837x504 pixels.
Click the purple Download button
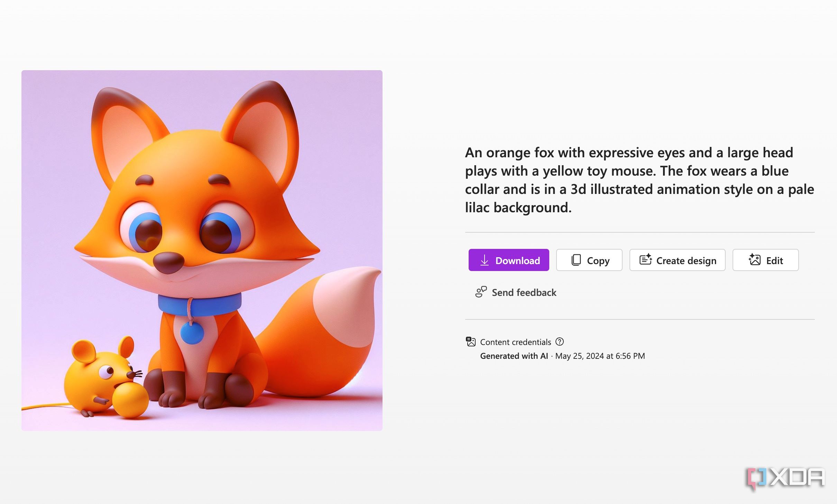509,260
